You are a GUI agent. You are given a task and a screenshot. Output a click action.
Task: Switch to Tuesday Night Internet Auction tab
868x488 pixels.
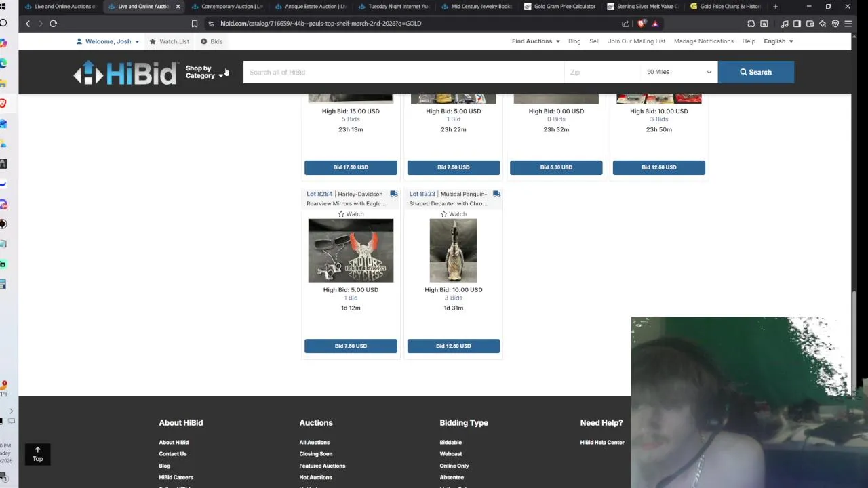point(394,6)
